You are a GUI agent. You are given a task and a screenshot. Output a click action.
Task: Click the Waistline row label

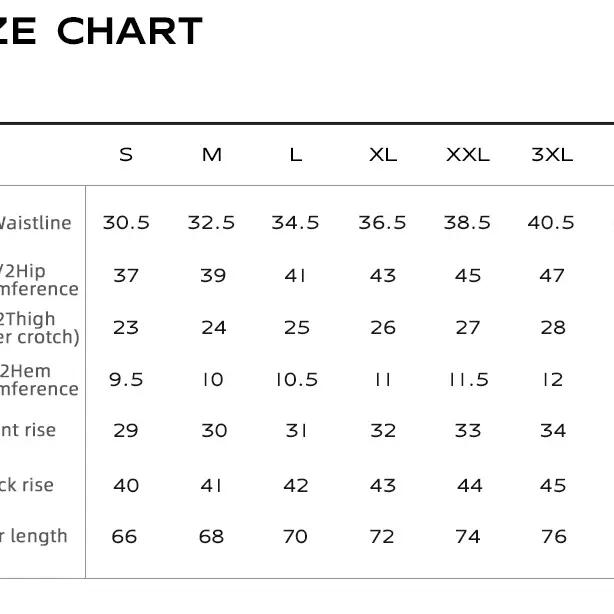click(x=35, y=223)
